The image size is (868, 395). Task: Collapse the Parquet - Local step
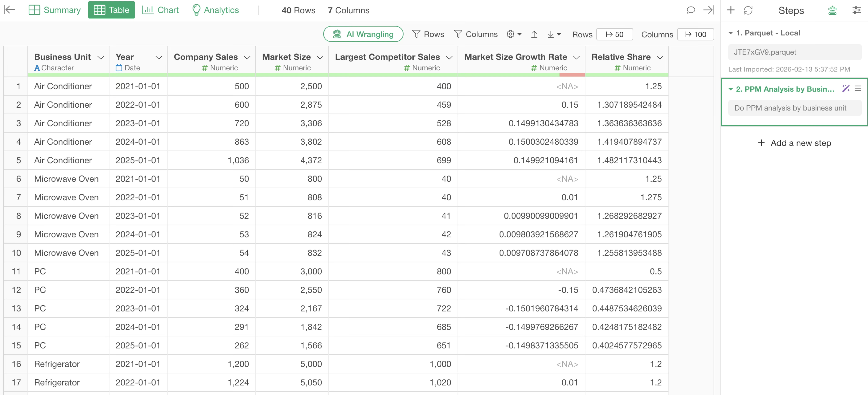pos(731,33)
